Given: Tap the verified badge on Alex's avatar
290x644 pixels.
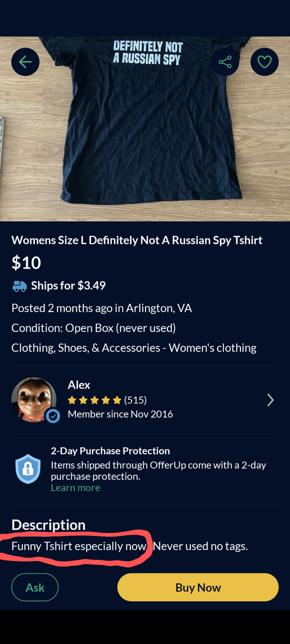Looking at the screenshot, I should (53, 416).
